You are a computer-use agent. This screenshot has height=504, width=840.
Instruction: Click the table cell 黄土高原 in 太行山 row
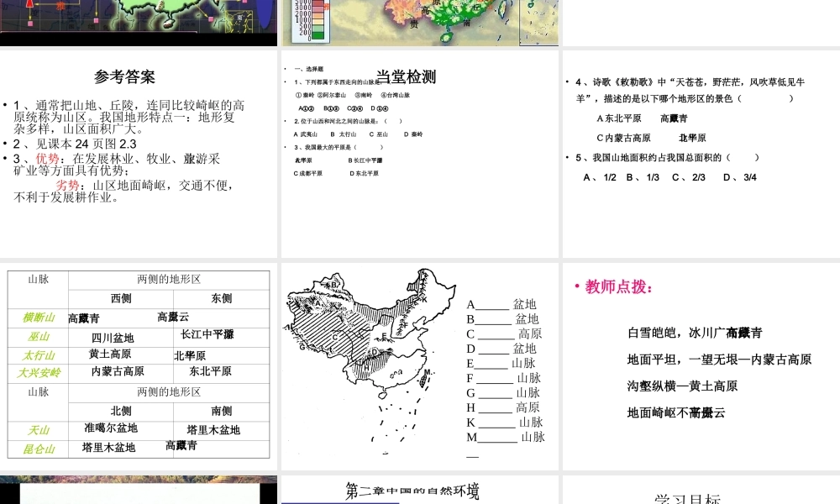coord(110,354)
